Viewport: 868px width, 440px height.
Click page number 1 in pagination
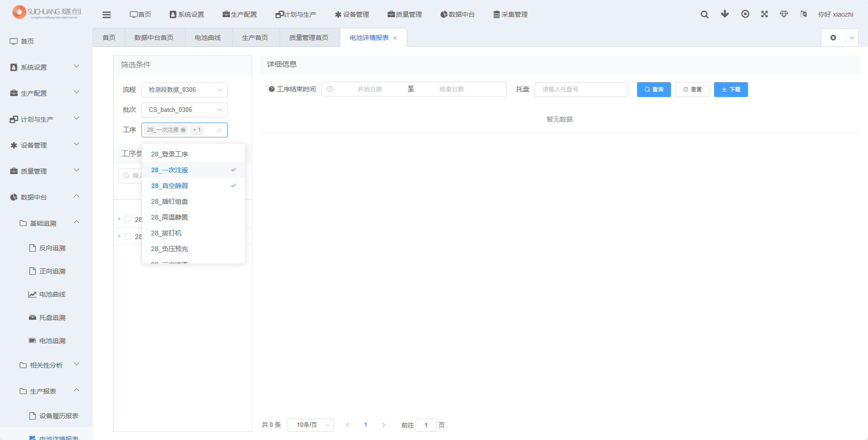tap(366, 425)
